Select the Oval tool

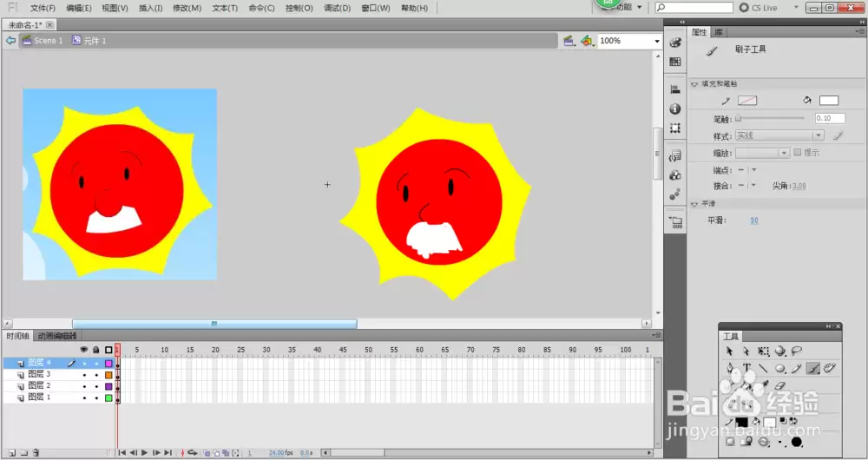pos(780,368)
